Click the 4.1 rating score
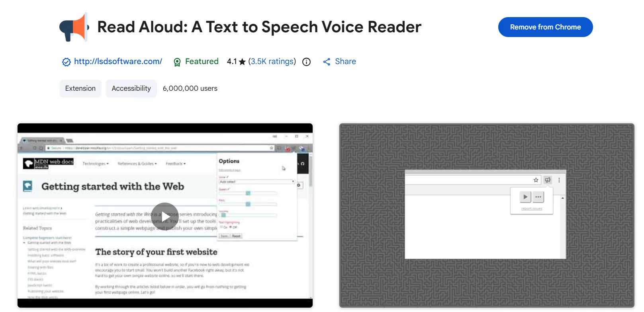This screenshot has height=312, width=644. click(x=232, y=61)
